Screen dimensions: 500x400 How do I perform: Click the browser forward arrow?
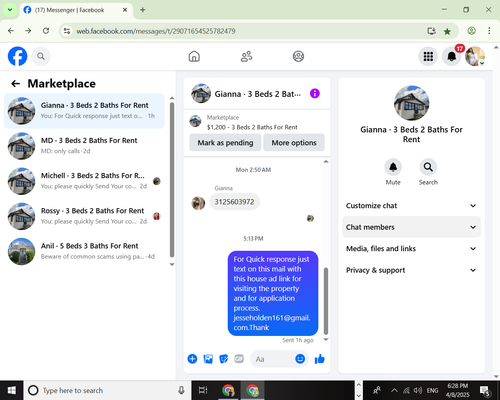(x=28, y=31)
